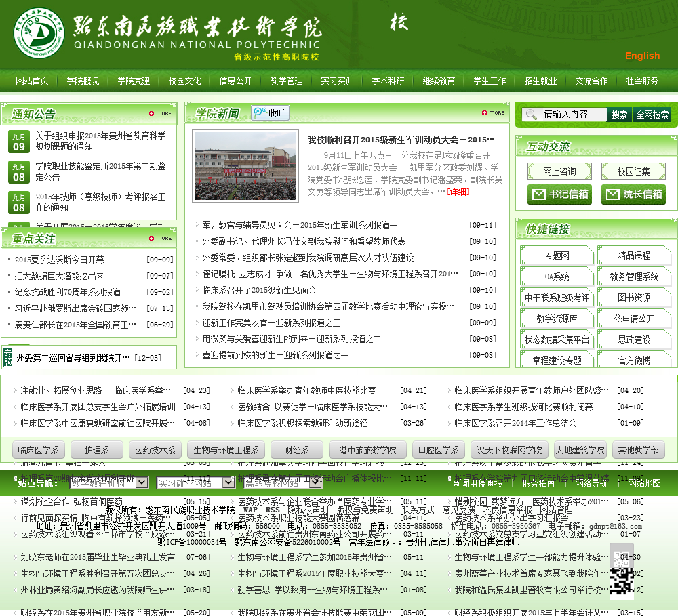Click MORE icon in 重点关注 panel
Viewport: 678px width, 616px height.
click(161, 238)
